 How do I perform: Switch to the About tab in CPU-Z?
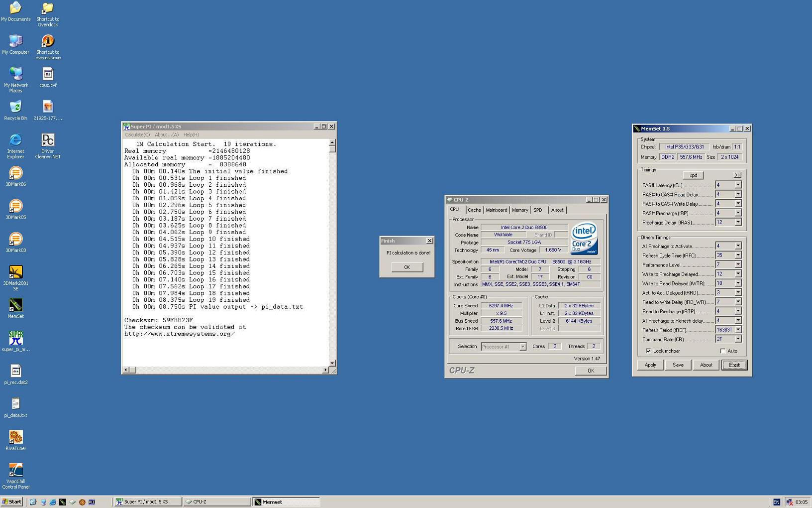[x=557, y=210]
